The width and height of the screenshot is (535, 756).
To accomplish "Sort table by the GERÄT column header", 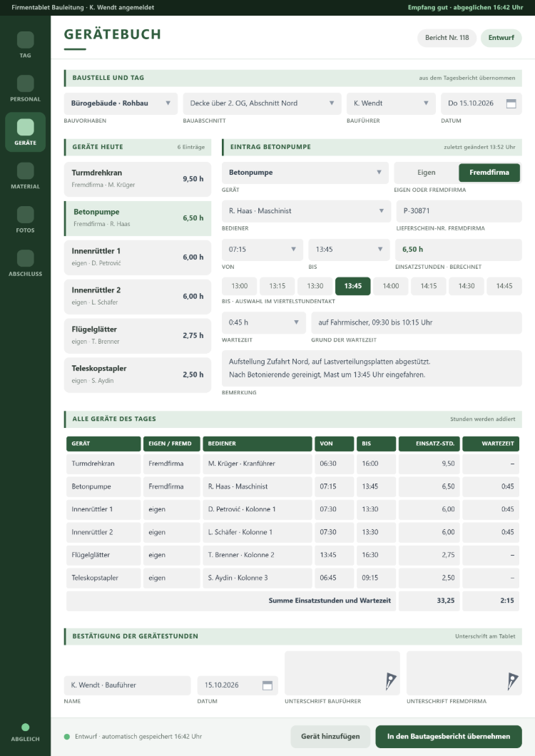I will tap(103, 444).
